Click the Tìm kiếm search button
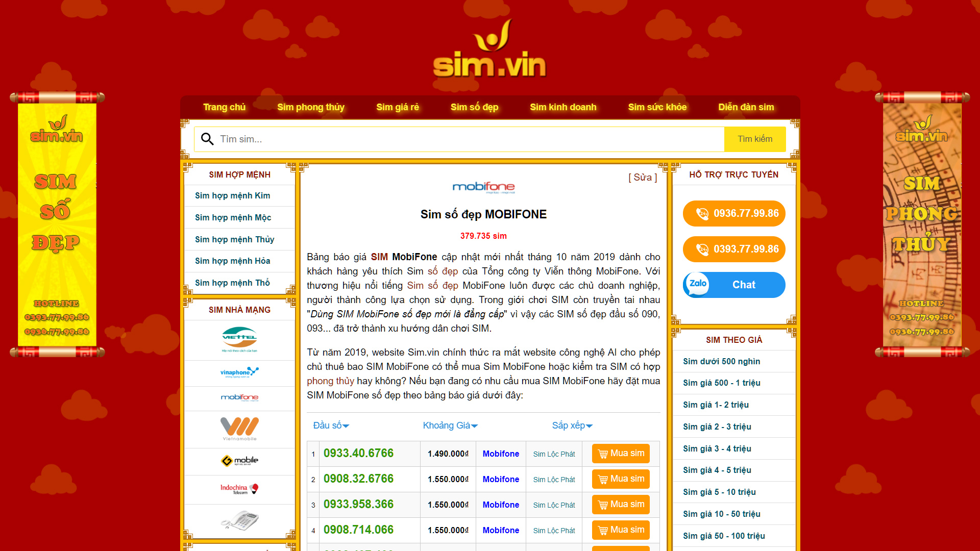This screenshot has height=551, width=980. point(753,139)
